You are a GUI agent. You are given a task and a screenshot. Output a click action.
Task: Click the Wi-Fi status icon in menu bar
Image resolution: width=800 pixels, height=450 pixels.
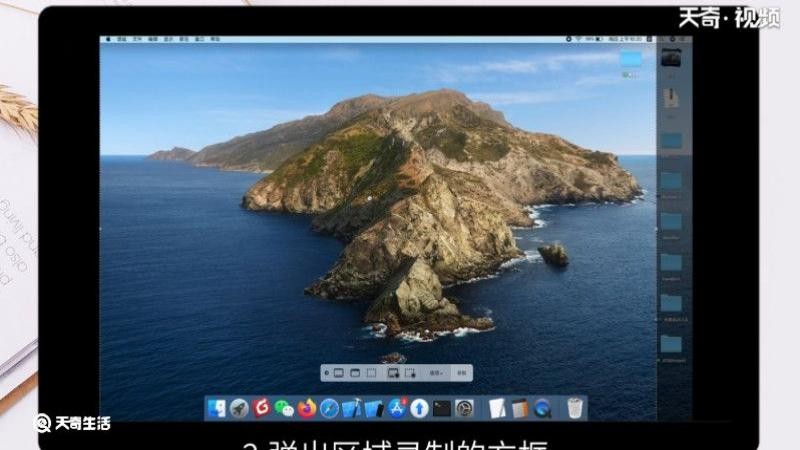coord(579,39)
